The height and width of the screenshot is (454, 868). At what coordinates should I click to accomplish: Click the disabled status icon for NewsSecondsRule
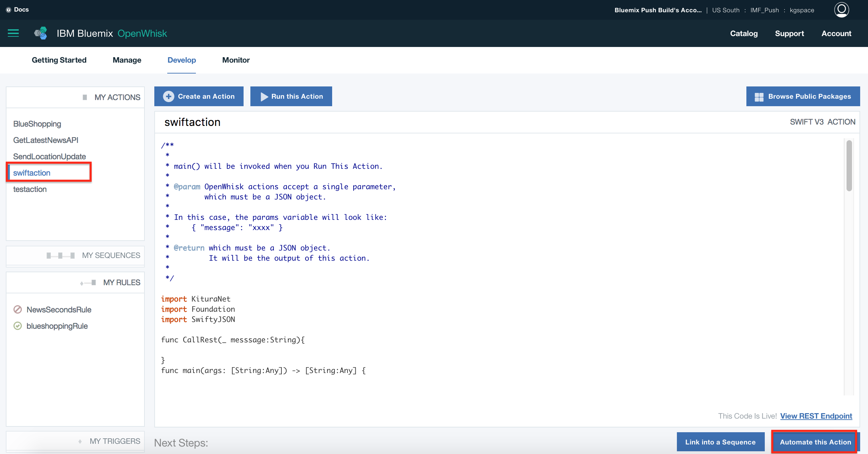pos(18,309)
